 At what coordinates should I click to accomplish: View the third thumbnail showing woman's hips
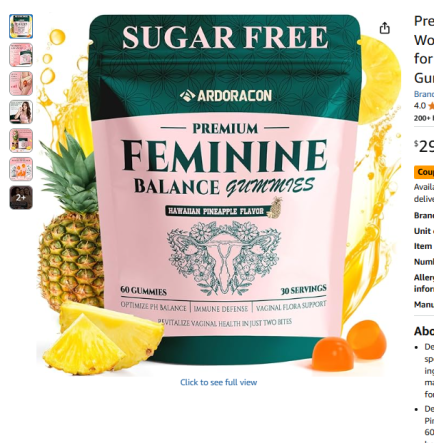coord(21,83)
